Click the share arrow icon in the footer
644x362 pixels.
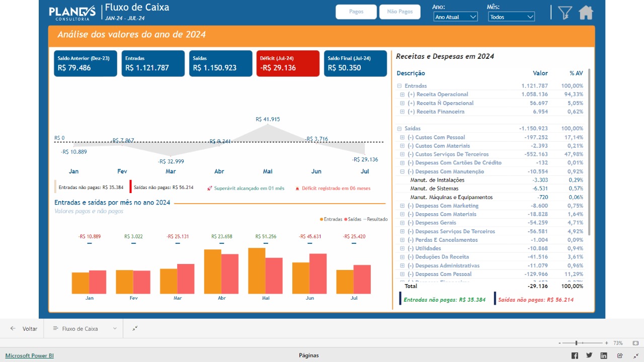tap(620, 355)
